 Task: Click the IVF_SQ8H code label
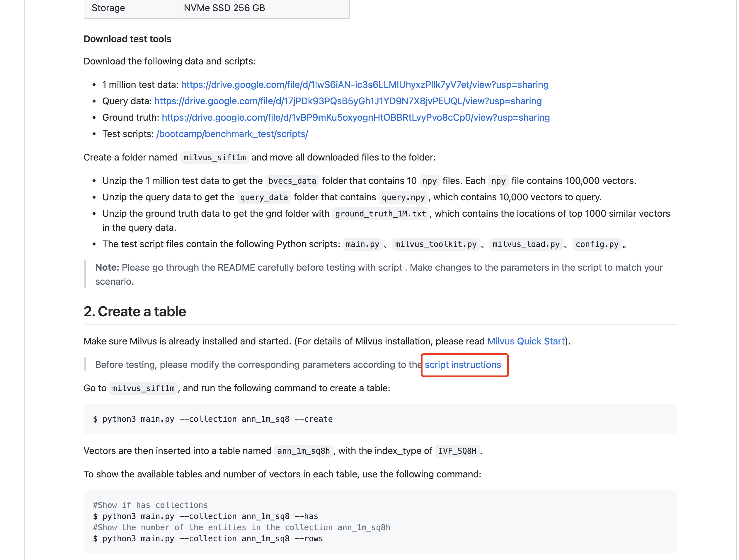tap(457, 450)
